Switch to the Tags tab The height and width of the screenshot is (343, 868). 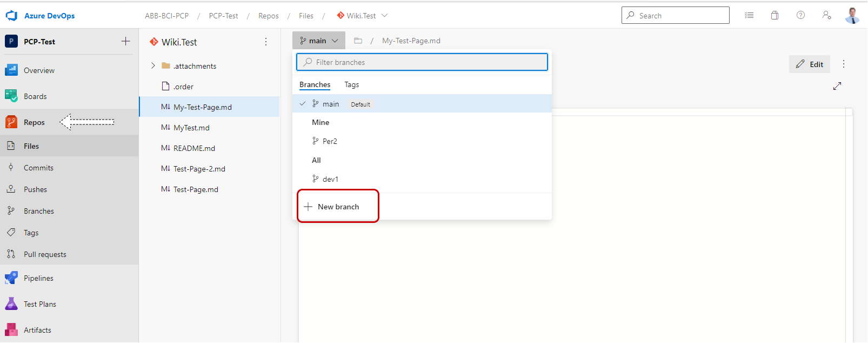click(351, 84)
